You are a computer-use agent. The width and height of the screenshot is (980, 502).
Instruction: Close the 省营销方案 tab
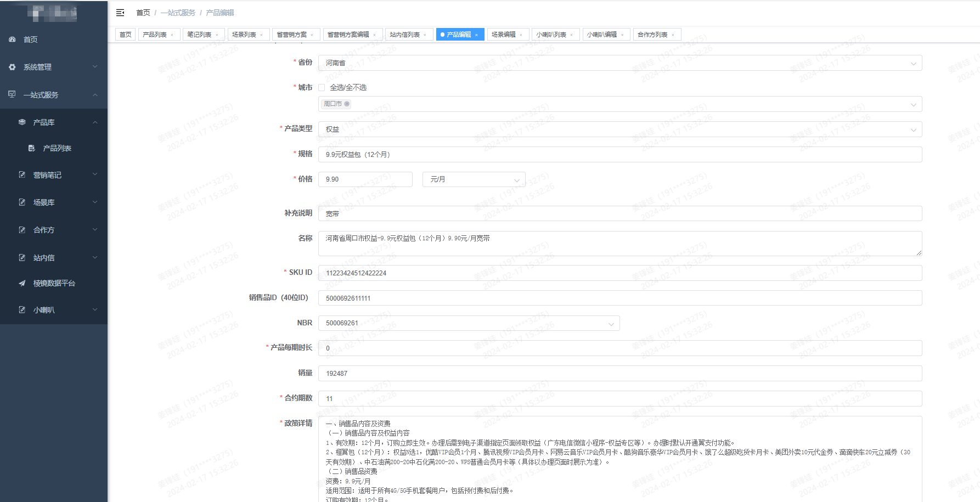312,35
